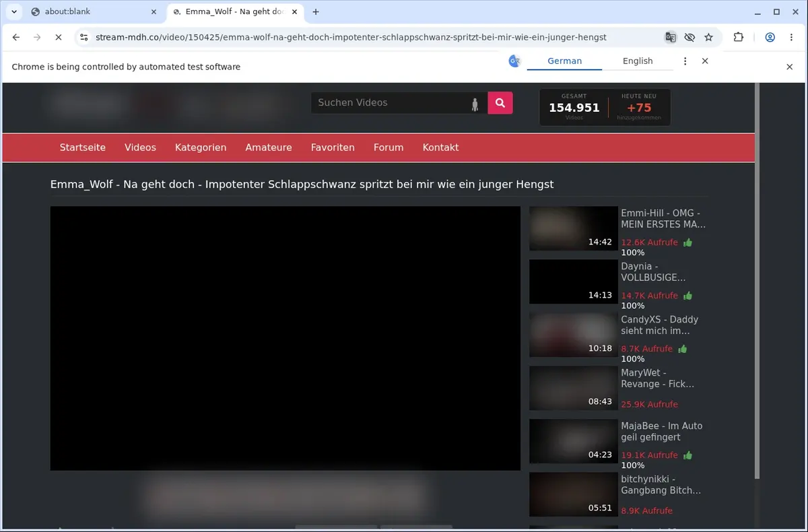The height and width of the screenshot is (532, 808).
Task: Dismiss the automated test software infobar
Action: [790, 67]
